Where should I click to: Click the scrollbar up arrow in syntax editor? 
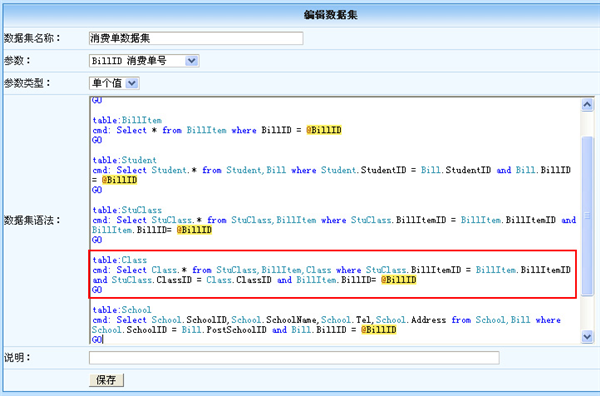pos(587,104)
